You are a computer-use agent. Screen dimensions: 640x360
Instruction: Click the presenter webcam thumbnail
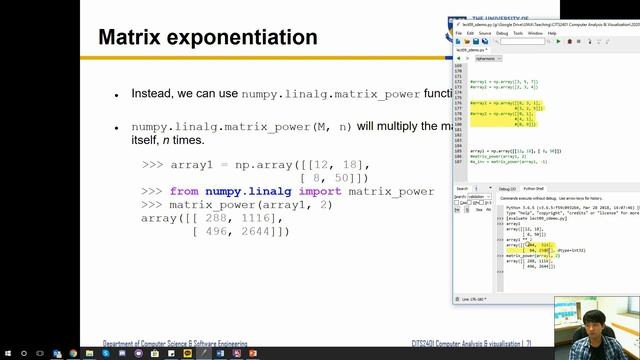pos(597,328)
